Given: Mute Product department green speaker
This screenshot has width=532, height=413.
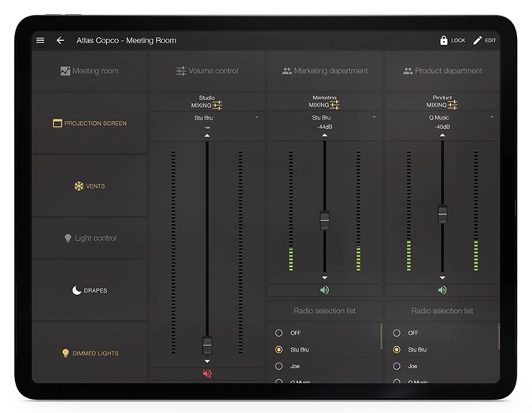Looking at the screenshot, I should coord(442,290).
